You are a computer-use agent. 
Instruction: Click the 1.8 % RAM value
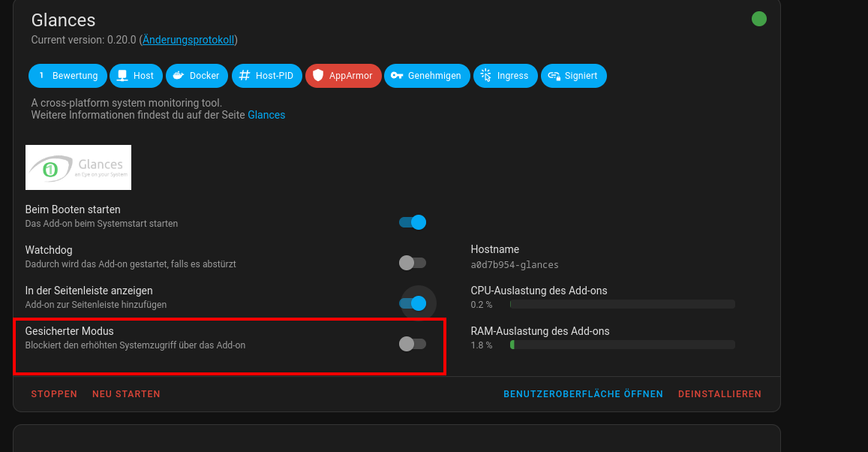[481, 345]
